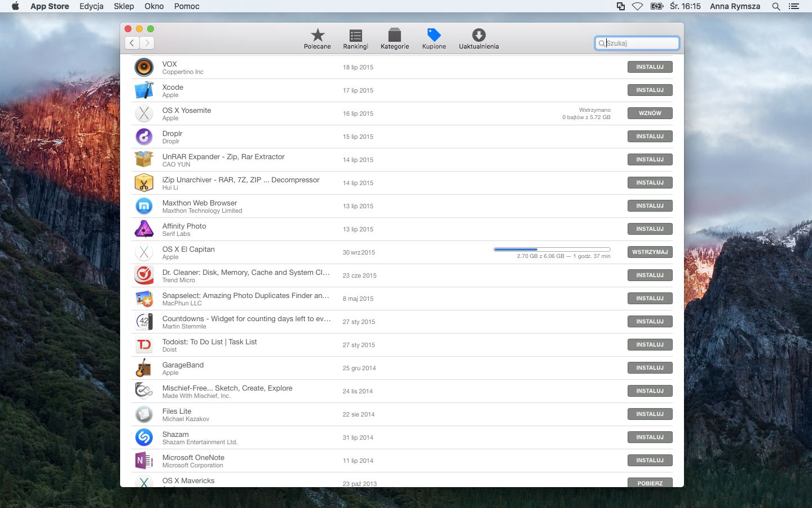The image size is (812, 508).
Task: Focus the Szukaj search field
Action: 637,43
